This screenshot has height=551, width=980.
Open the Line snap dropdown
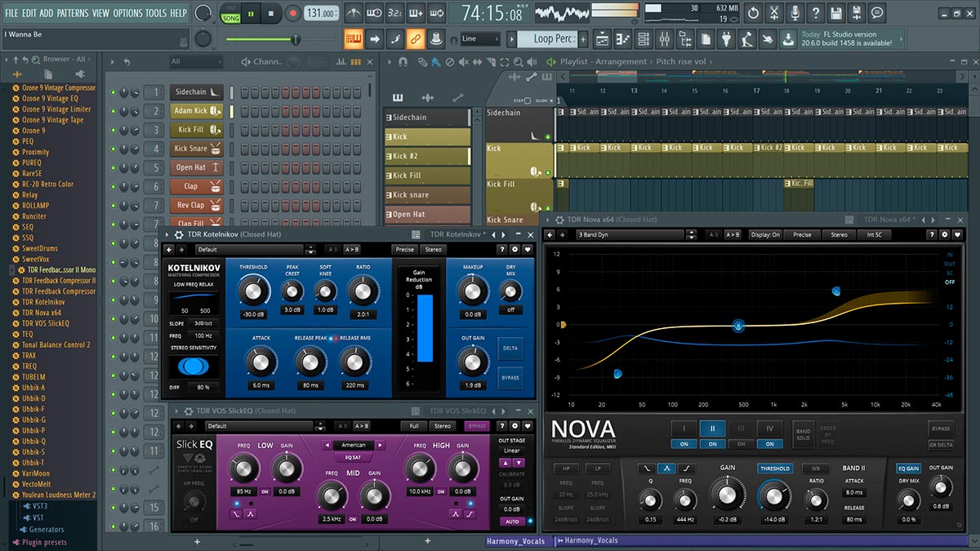pyautogui.click(x=479, y=38)
